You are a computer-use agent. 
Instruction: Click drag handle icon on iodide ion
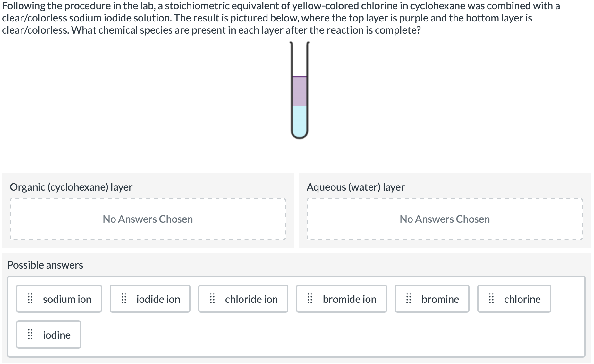pyautogui.click(x=124, y=299)
